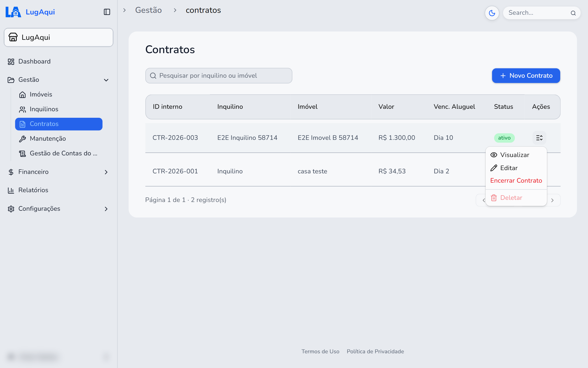Choose Visualizar from the actions menu
588x368 pixels.
pyautogui.click(x=516, y=155)
